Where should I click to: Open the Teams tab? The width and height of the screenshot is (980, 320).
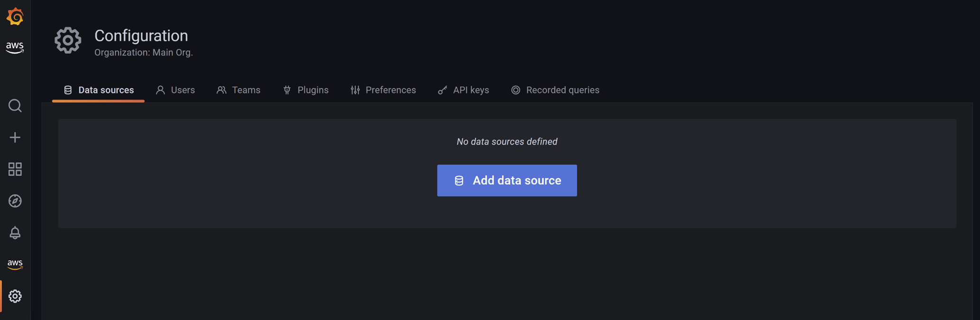pos(238,90)
